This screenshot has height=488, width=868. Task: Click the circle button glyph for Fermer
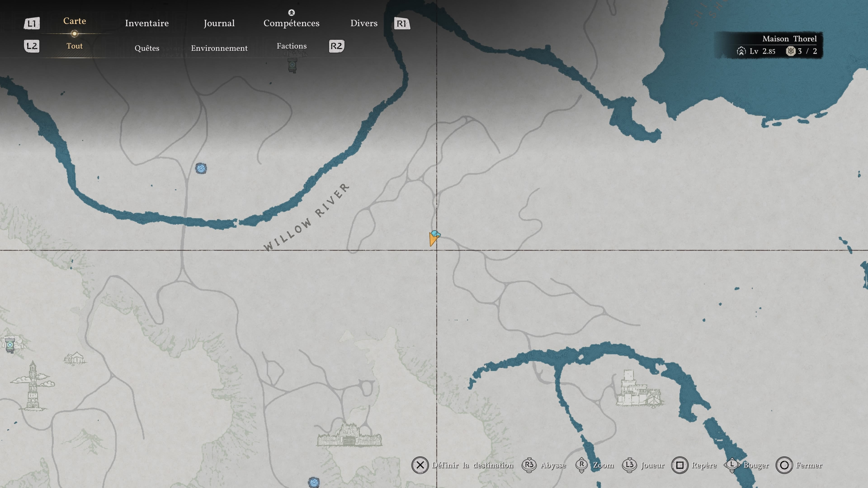click(784, 465)
